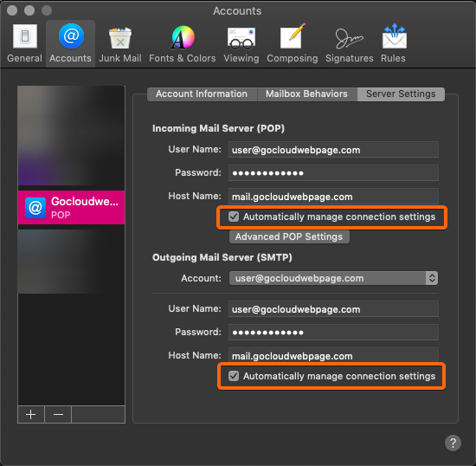Open Fonts & Colors preferences
Screen dimensions: 476x466
(182, 43)
